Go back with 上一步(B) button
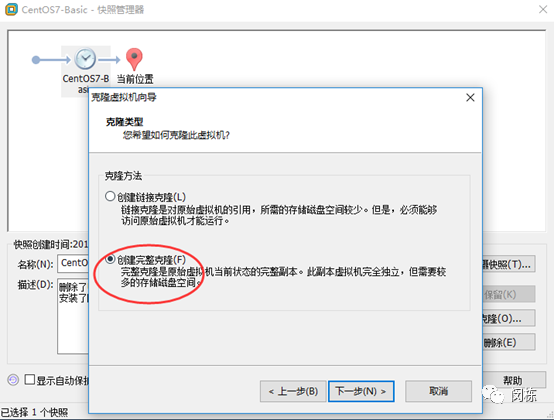 (x=293, y=391)
